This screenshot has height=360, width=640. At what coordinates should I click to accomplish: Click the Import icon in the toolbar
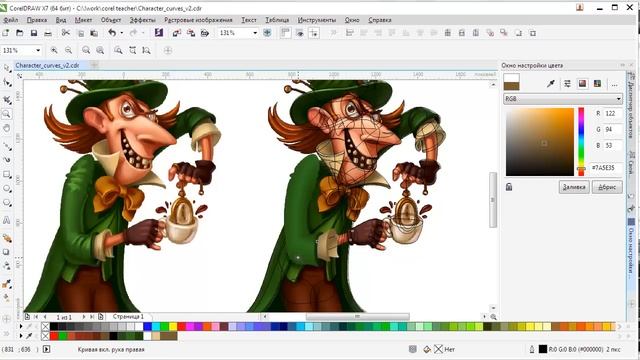click(x=177, y=33)
